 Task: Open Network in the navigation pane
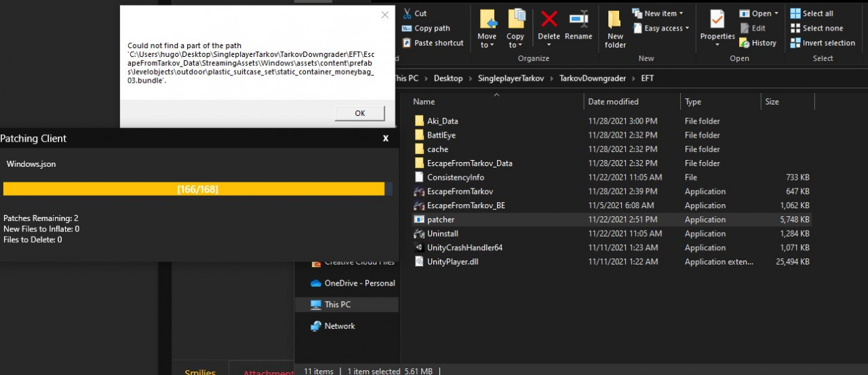(x=339, y=326)
